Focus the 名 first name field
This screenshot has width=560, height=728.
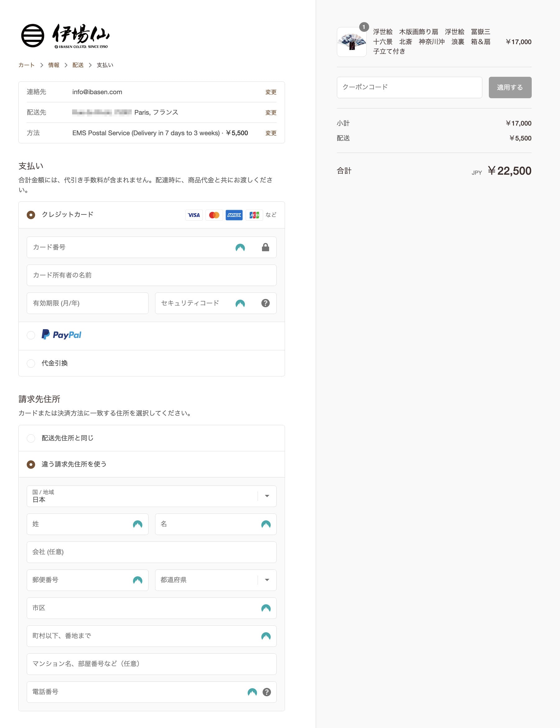[x=216, y=524]
